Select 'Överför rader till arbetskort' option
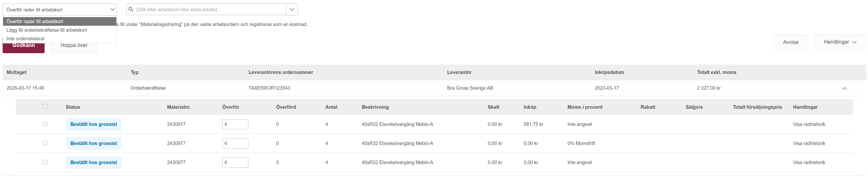This screenshot has width=868, height=186. (35, 21)
